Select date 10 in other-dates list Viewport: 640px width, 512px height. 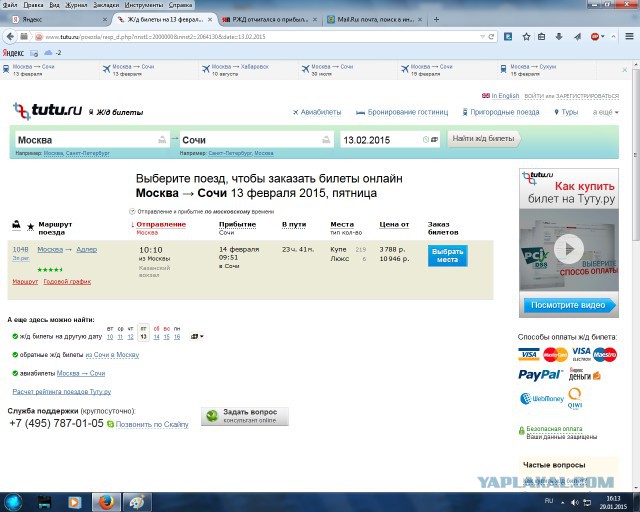pyautogui.click(x=110, y=337)
